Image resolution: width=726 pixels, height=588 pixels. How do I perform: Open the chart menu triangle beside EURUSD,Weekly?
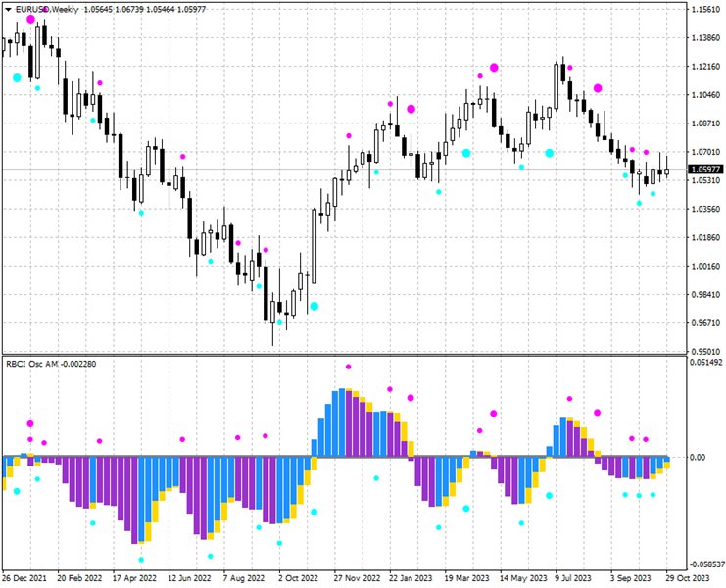pos(8,9)
